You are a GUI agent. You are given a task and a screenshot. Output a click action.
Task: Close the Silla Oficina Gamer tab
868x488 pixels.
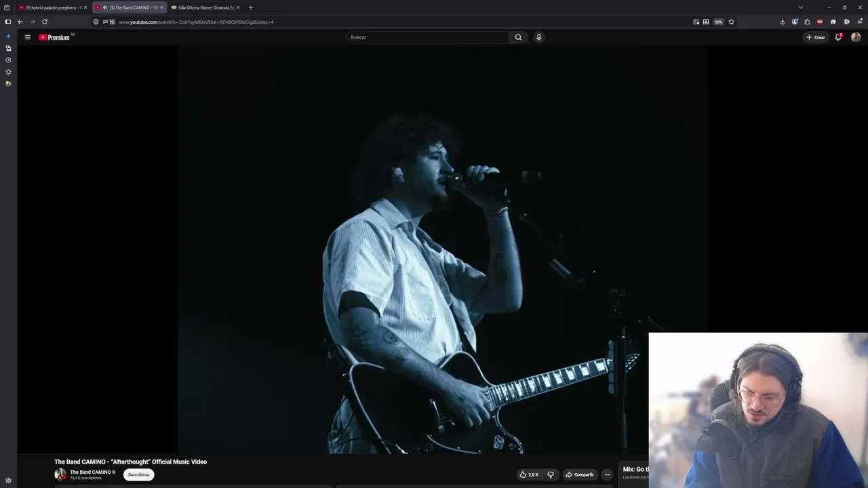click(238, 7)
